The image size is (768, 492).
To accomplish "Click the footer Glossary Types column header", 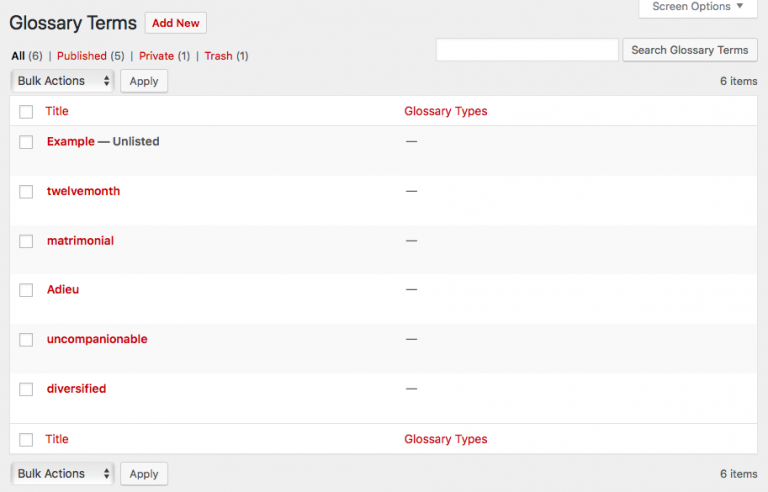I will 445,439.
